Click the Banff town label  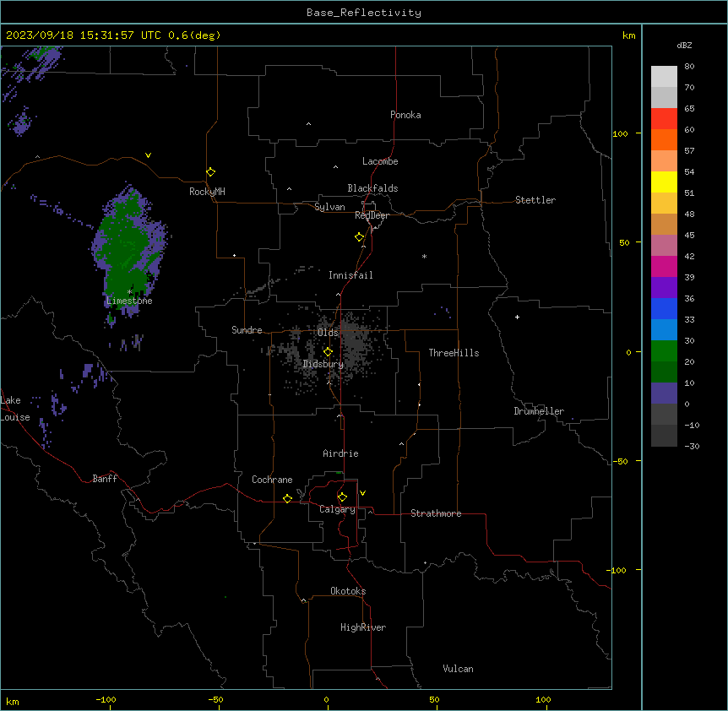click(x=105, y=479)
